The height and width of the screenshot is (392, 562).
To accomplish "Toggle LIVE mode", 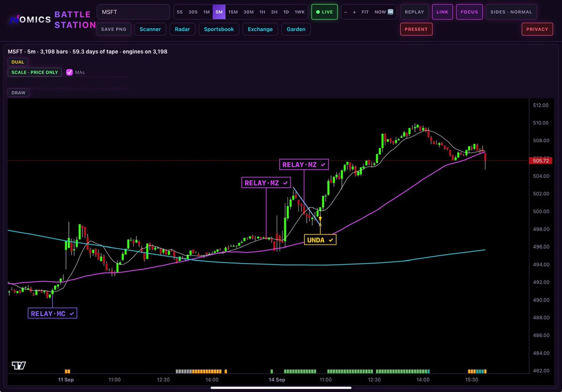I will 324,12.
